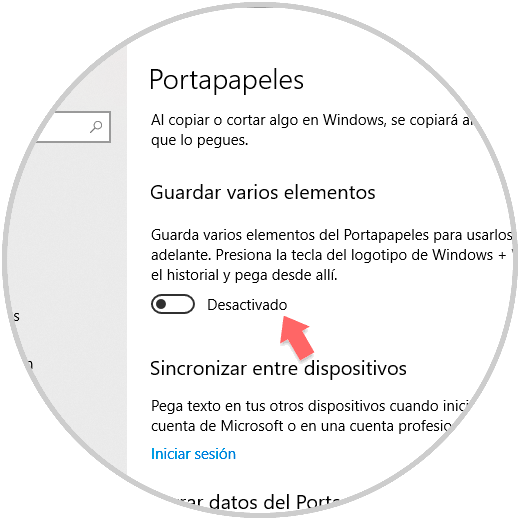520x520 pixels.
Task: Click the 'Al copiar o cortar algo' description
Action: [313, 120]
